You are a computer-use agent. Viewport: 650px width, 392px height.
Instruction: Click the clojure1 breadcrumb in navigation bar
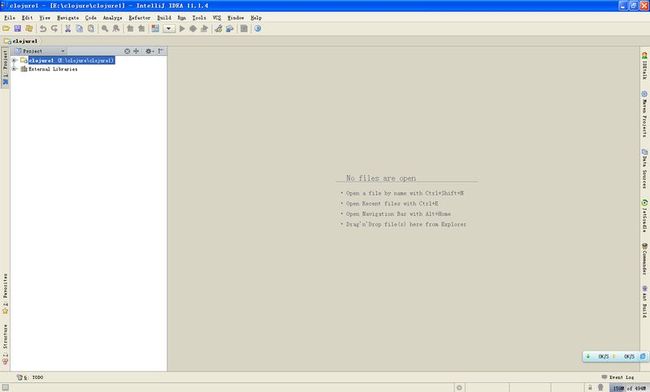tap(21, 41)
